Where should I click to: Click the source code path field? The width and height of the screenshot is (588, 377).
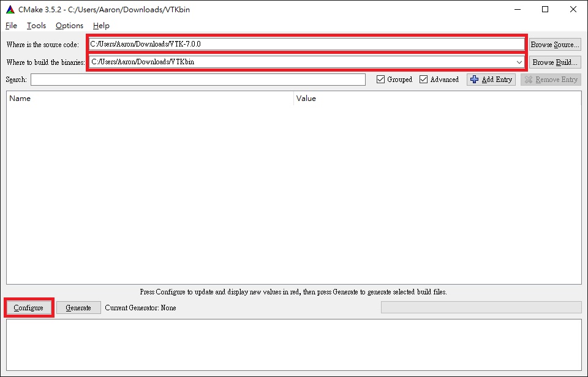point(307,44)
